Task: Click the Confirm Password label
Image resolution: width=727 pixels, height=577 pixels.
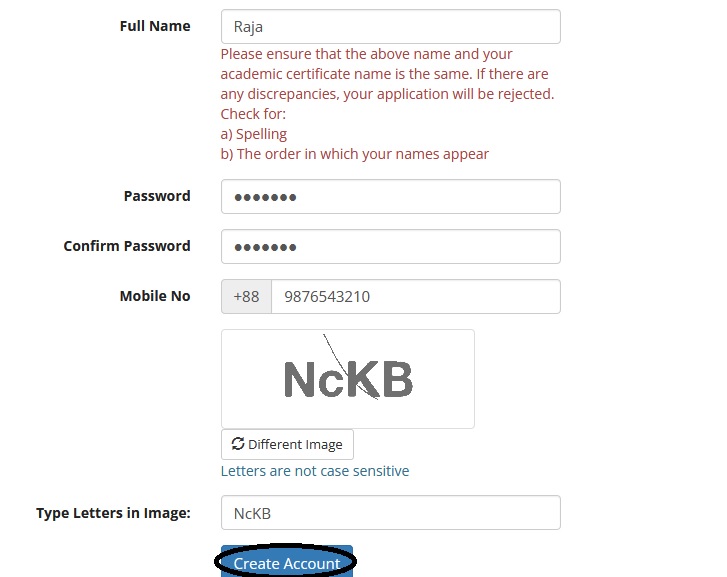Action: (x=127, y=246)
